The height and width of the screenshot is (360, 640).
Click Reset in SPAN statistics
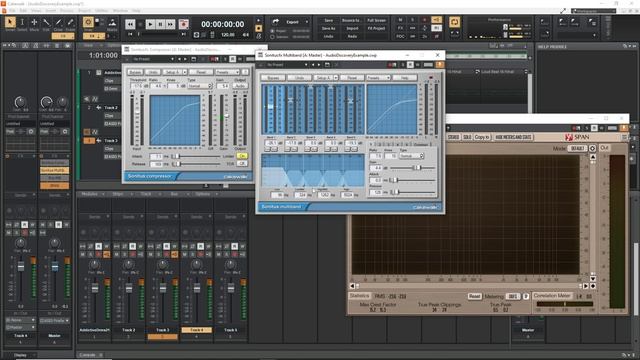click(474, 296)
